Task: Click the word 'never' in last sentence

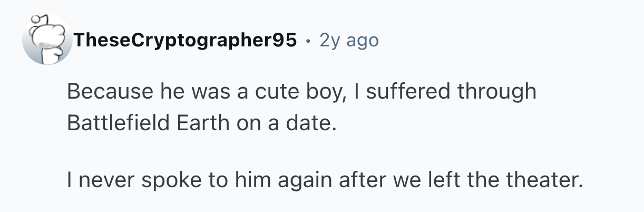Action: (105, 182)
